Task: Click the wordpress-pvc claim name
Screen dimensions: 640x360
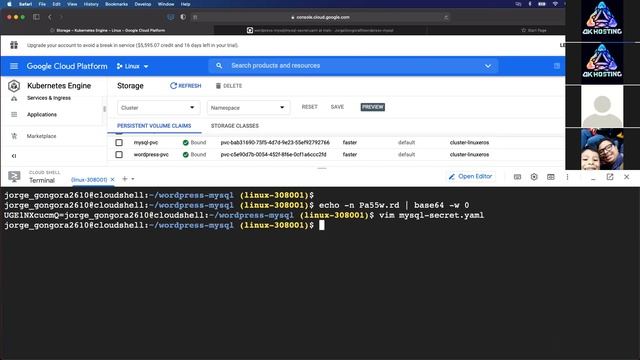Action: (151, 155)
